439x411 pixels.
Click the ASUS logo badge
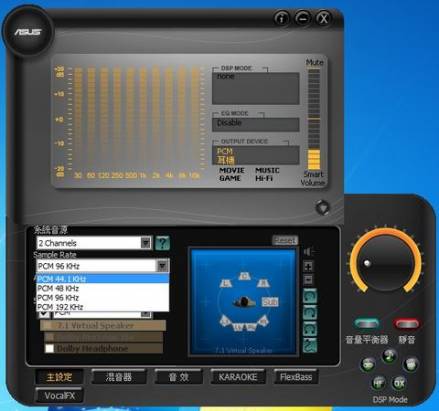(x=28, y=31)
